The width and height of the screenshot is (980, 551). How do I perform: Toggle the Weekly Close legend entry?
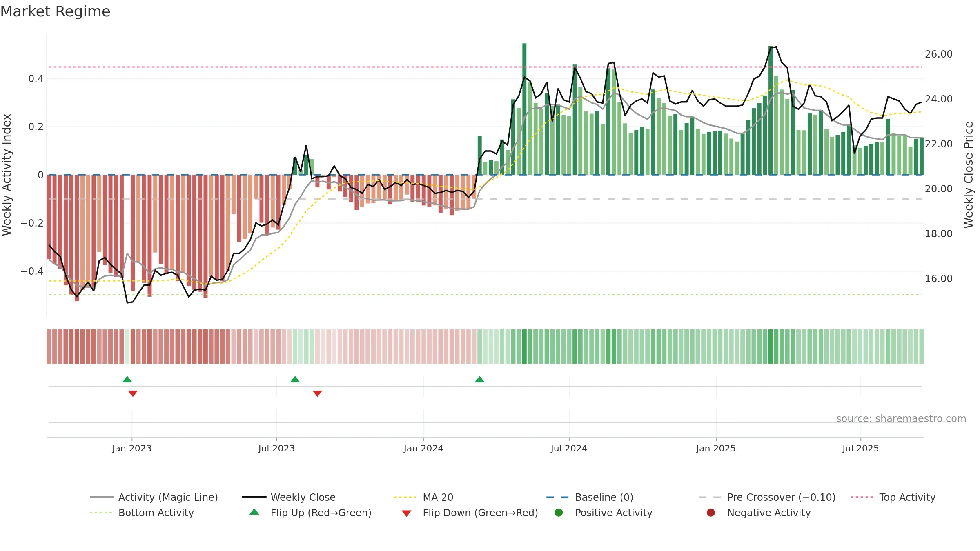coord(289,497)
